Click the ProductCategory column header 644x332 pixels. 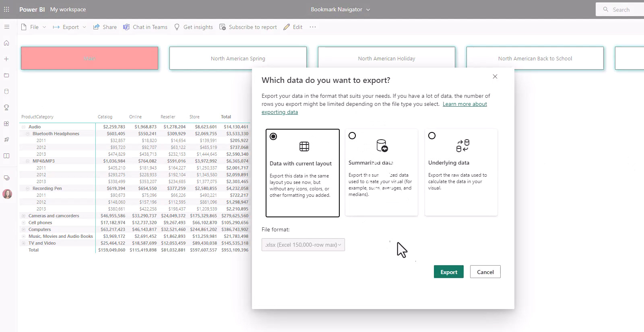tap(37, 117)
